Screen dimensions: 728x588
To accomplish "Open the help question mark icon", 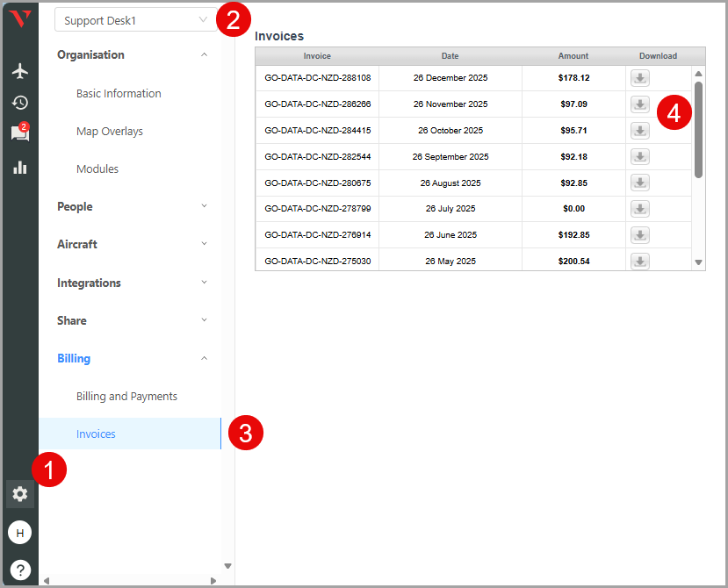I will click(19, 569).
